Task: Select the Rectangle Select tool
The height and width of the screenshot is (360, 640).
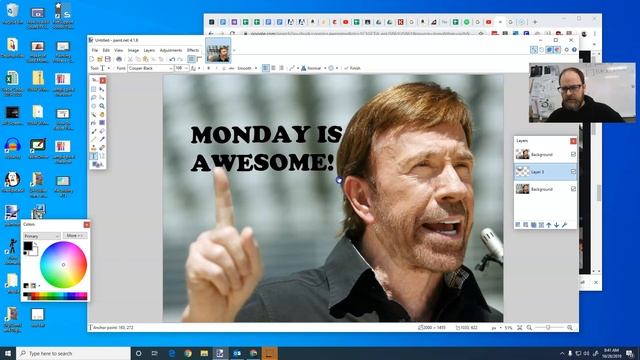Action: pos(93,89)
